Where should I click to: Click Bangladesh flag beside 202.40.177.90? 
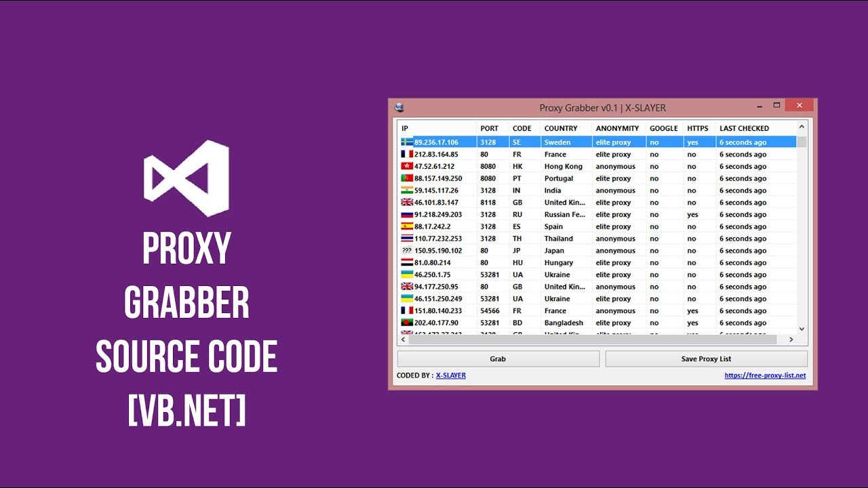tap(407, 323)
